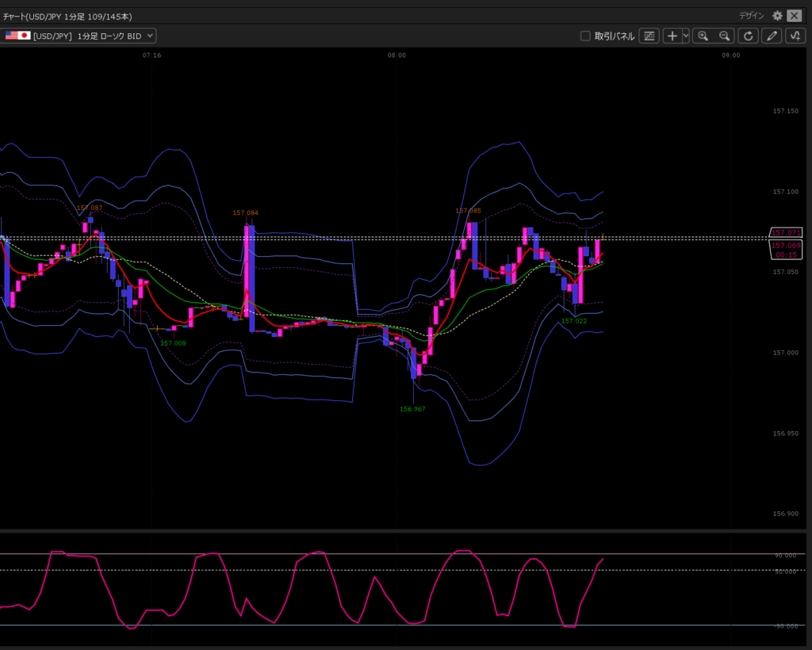Click the zoom in magnifier icon
The height and width of the screenshot is (650, 812).
[x=703, y=36]
